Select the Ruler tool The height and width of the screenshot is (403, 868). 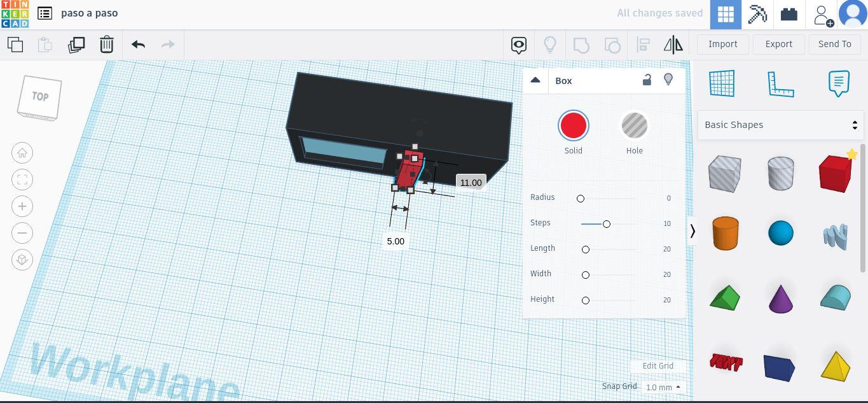(x=781, y=83)
